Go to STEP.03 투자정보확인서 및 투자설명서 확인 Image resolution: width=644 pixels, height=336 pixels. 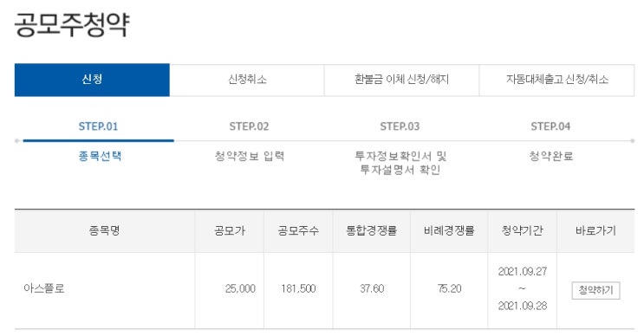coord(400,147)
